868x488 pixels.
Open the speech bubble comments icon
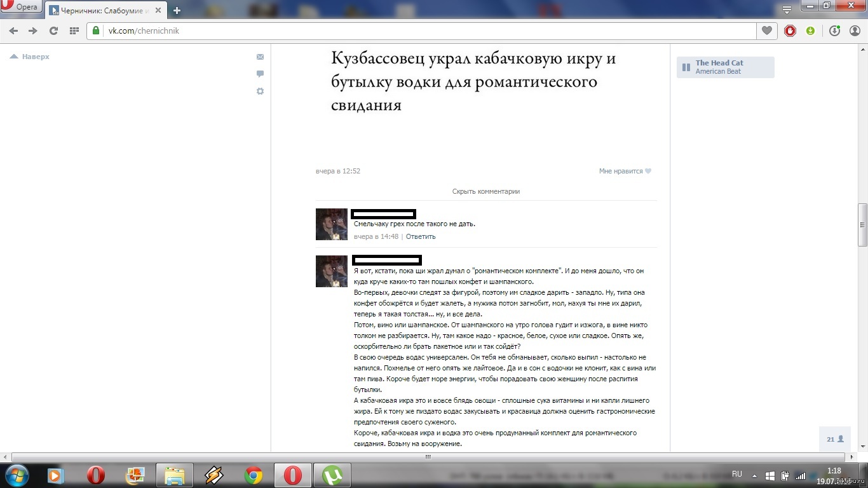tap(260, 74)
